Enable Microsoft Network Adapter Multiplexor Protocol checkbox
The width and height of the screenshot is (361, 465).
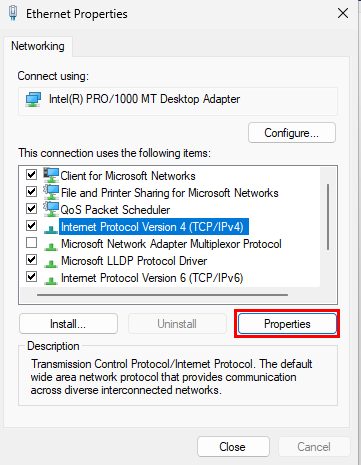pos(31,243)
